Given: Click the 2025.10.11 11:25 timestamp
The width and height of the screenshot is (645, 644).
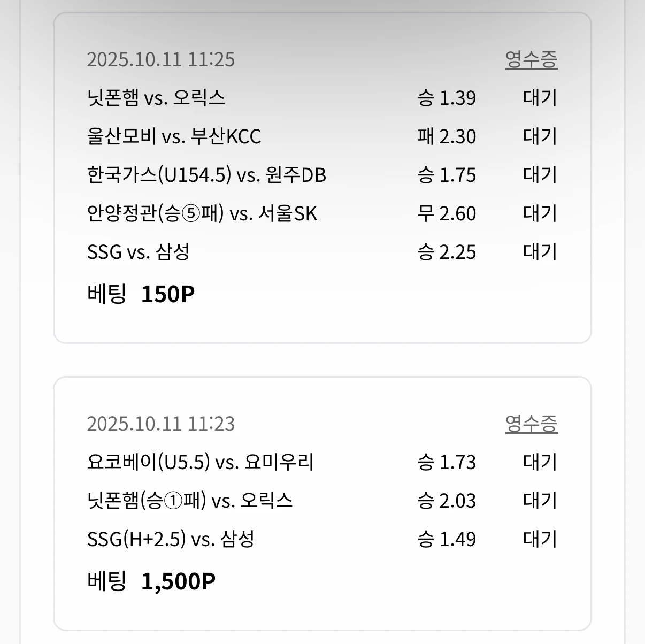Looking at the screenshot, I should click(x=160, y=59).
